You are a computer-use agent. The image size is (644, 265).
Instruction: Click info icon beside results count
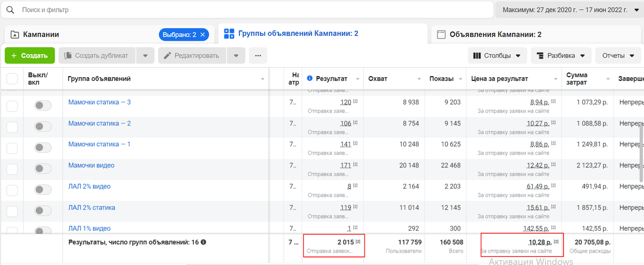click(x=203, y=242)
